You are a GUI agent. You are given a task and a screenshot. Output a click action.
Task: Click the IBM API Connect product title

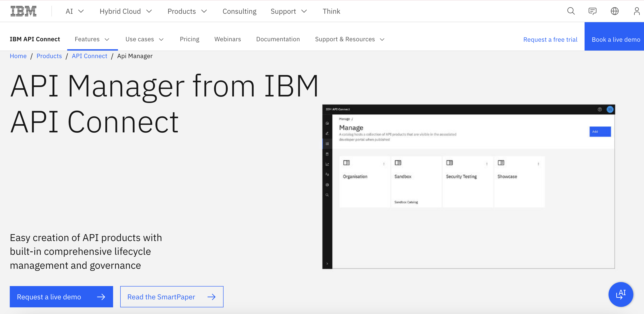click(35, 39)
